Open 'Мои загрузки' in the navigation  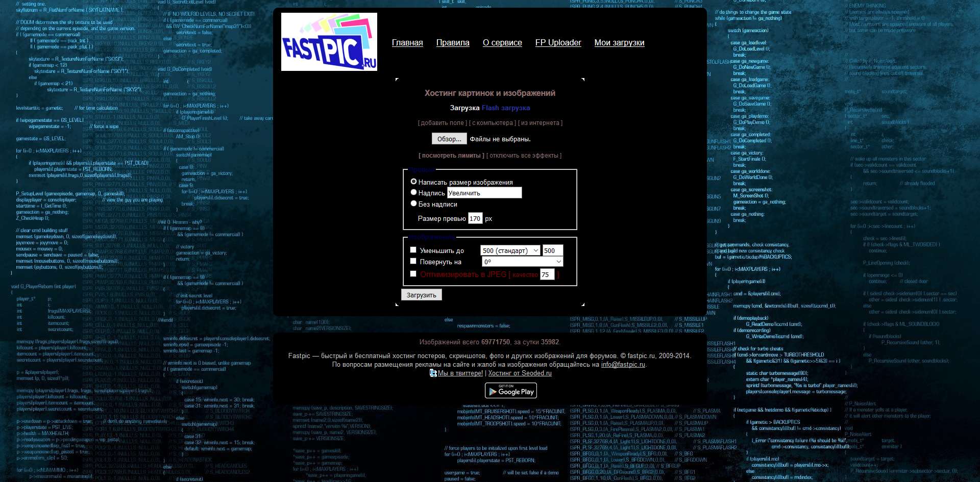(619, 43)
